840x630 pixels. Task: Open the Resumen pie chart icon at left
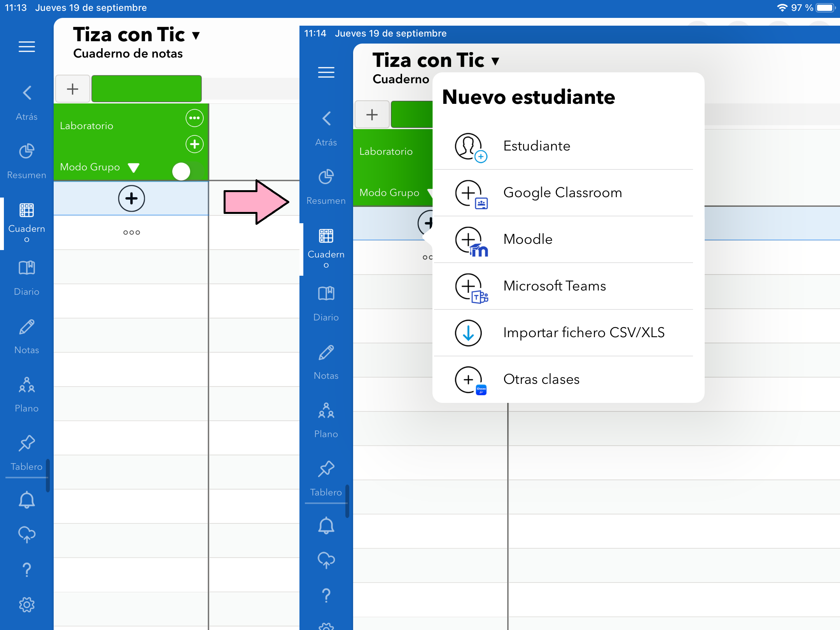26,152
